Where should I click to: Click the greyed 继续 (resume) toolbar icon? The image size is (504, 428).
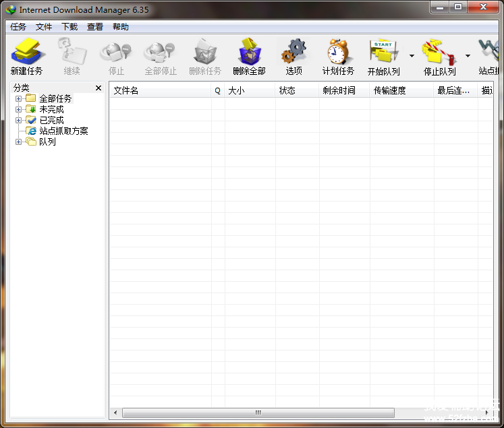[x=72, y=51]
